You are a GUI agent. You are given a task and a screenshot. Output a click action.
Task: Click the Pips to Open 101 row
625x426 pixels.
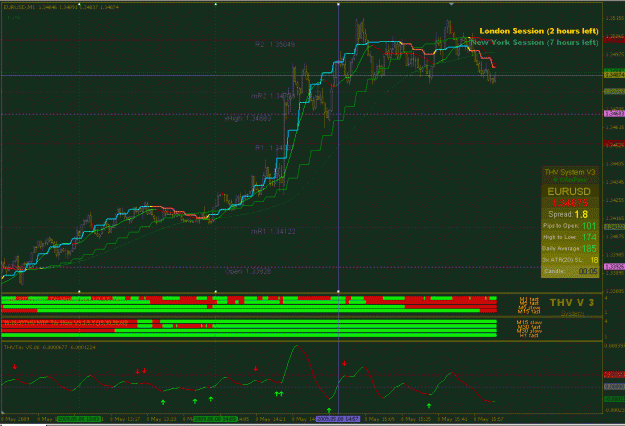pos(570,226)
